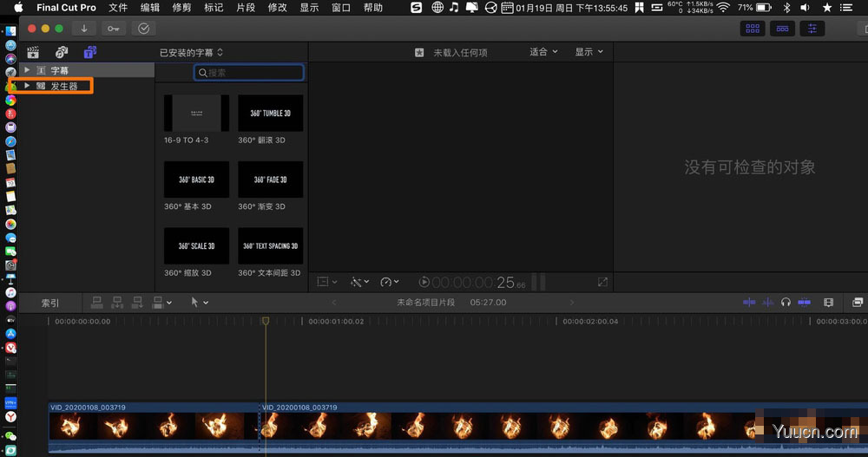Expand the 发生器 category triangle
868x457 pixels.
pyautogui.click(x=27, y=86)
